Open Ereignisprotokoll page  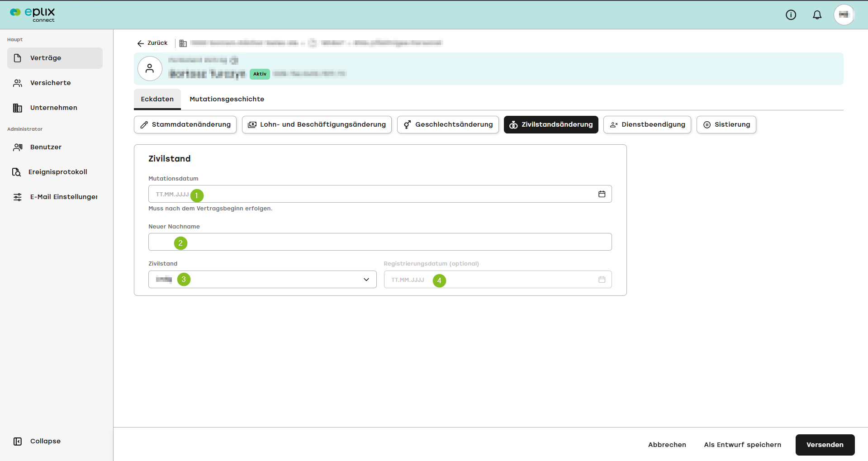tap(55, 172)
